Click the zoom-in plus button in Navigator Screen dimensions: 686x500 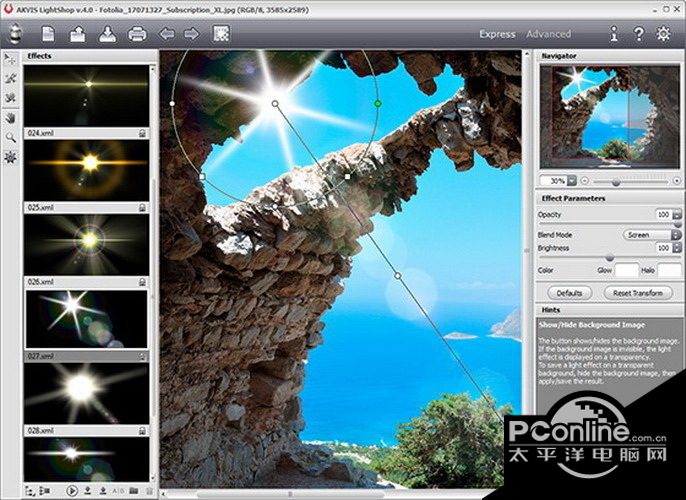pyautogui.click(x=677, y=181)
